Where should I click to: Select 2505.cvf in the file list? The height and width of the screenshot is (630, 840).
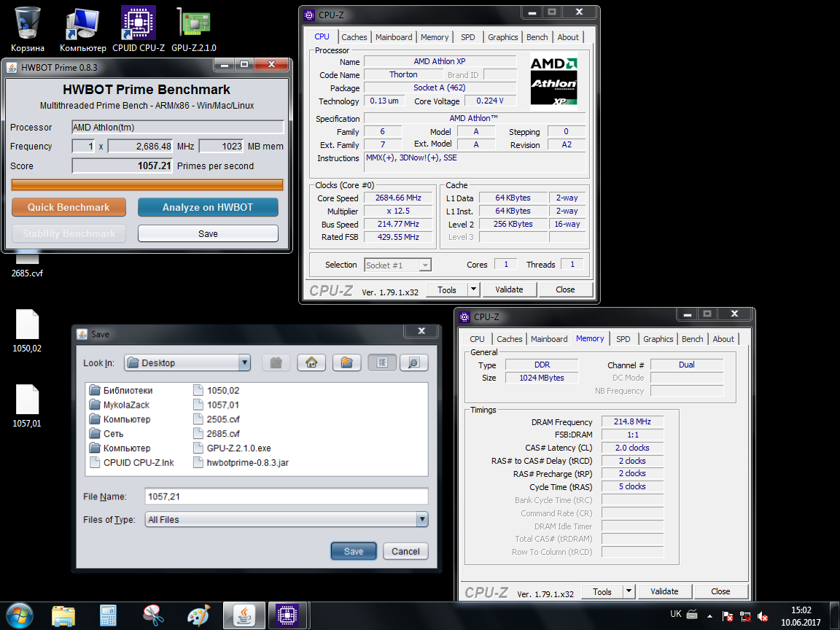pos(217,419)
